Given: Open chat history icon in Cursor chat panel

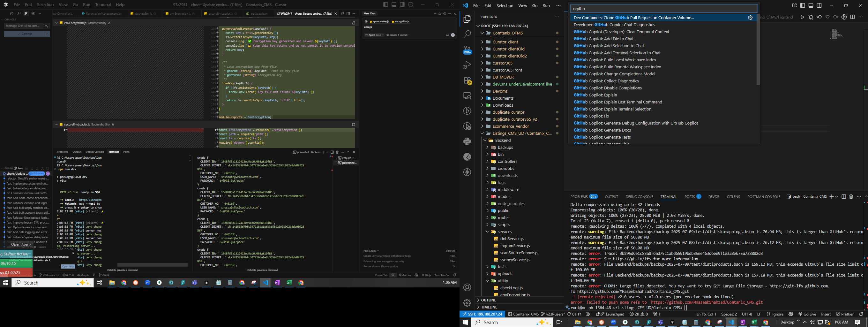Looking at the screenshot, I should pos(445,13).
